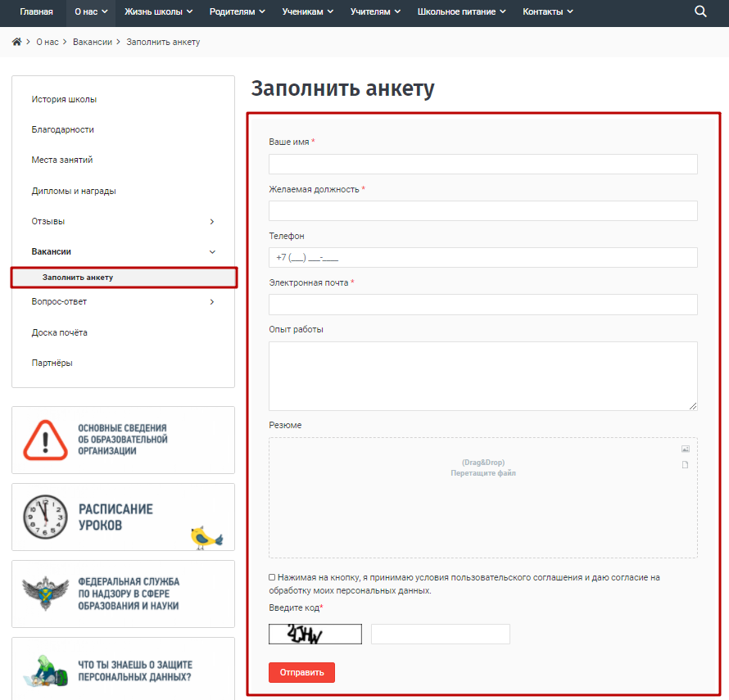729x700 pixels.
Task: Open the clock lesson schedule banner
Action: click(x=123, y=517)
